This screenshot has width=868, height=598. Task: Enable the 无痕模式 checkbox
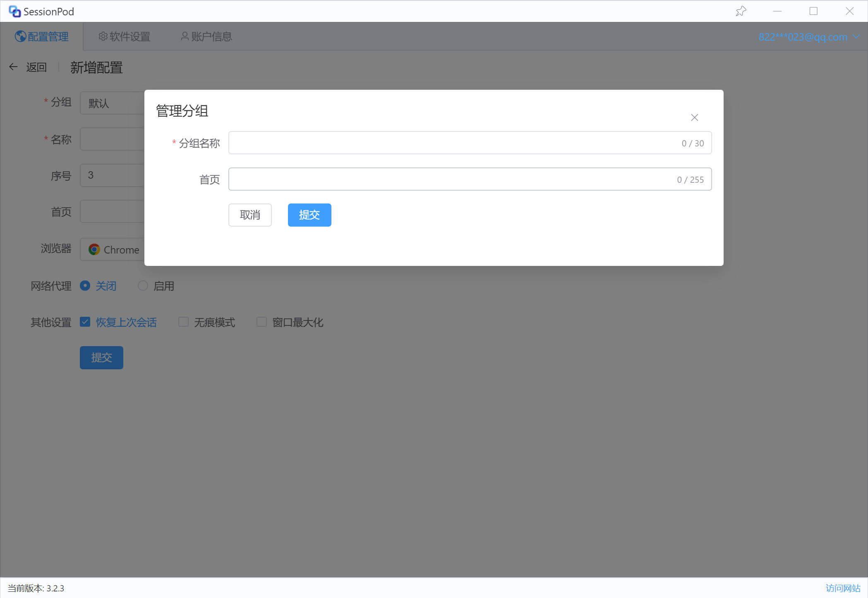[x=183, y=322]
